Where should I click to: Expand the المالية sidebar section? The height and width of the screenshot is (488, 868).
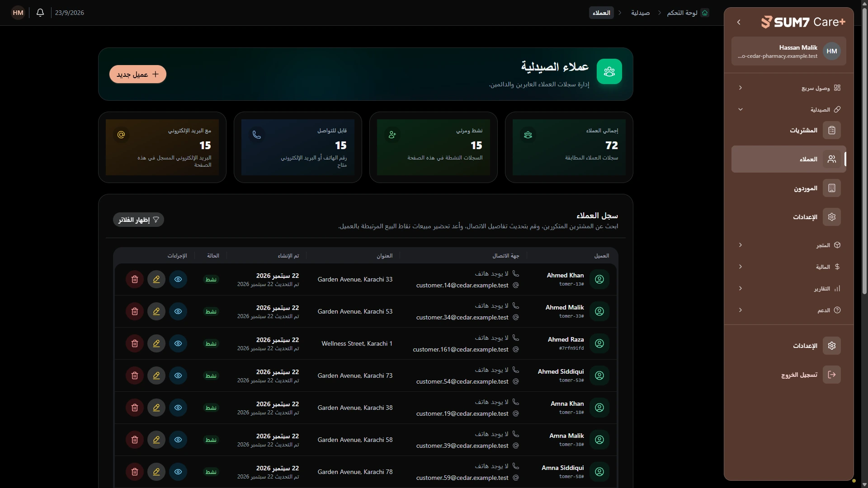[789, 267]
